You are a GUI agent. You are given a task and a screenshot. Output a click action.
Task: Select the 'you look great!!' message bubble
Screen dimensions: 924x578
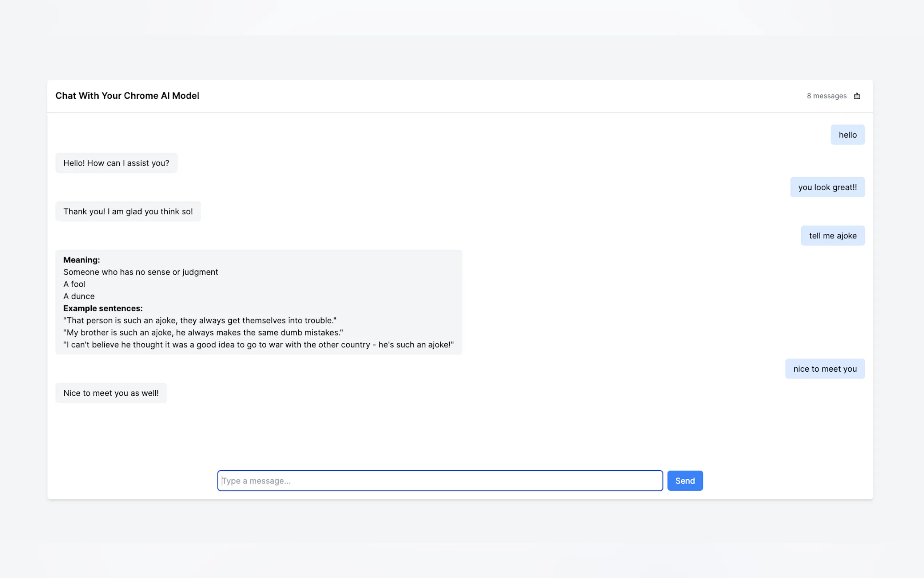[827, 187]
